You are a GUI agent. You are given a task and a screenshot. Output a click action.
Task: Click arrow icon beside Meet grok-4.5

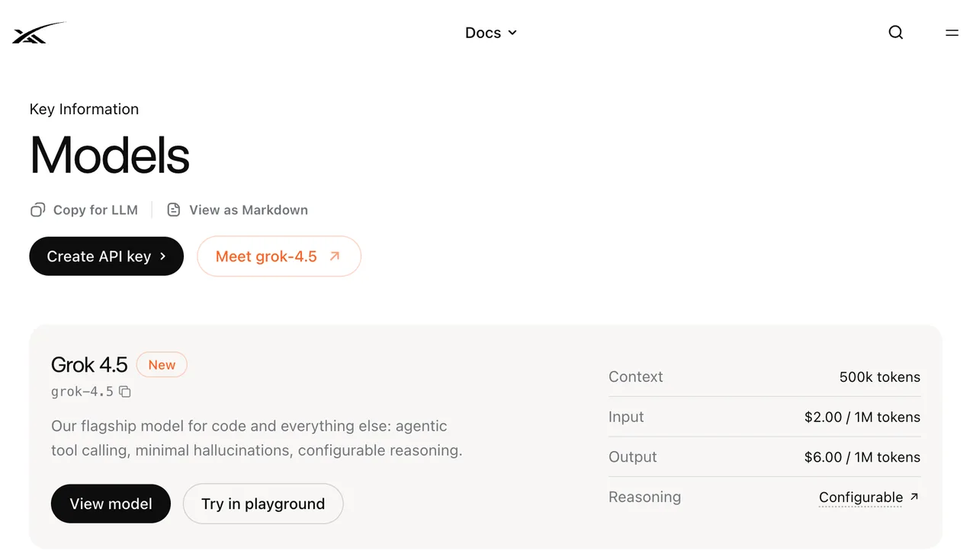[x=334, y=257]
